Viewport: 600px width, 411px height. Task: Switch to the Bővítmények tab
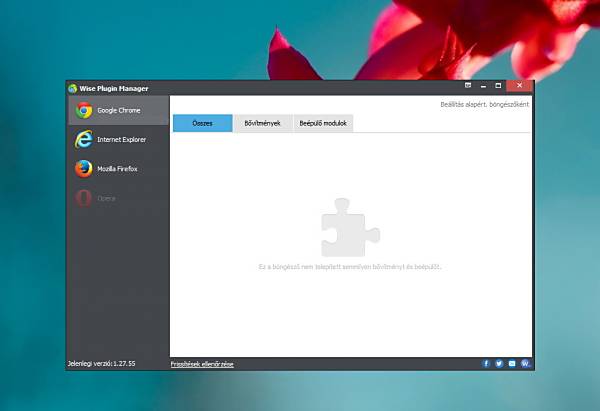coord(262,123)
